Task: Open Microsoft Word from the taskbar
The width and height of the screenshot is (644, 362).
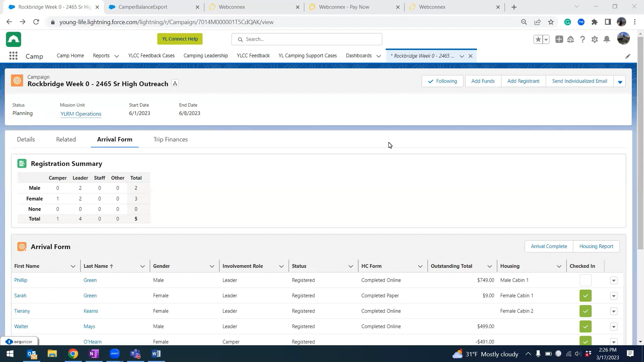Action: click(x=156, y=354)
